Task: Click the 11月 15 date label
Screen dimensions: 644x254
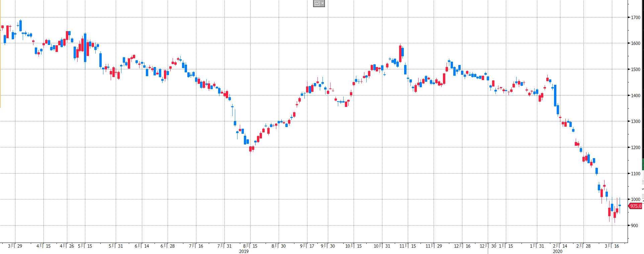Action: tap(407, 246)
